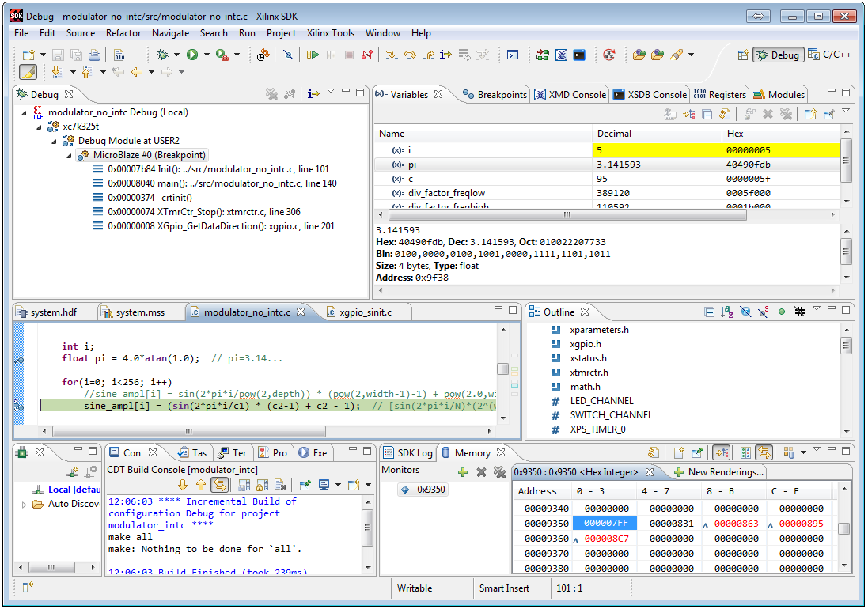Toggle Split Pane button in Memory view

(x=745, y=453)
